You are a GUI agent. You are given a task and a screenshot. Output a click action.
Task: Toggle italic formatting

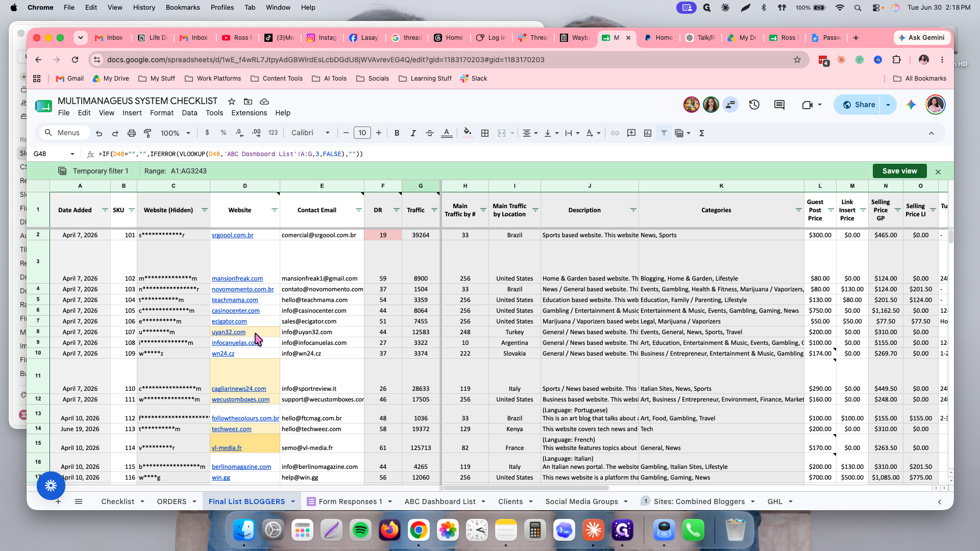[x=413, y=133]
